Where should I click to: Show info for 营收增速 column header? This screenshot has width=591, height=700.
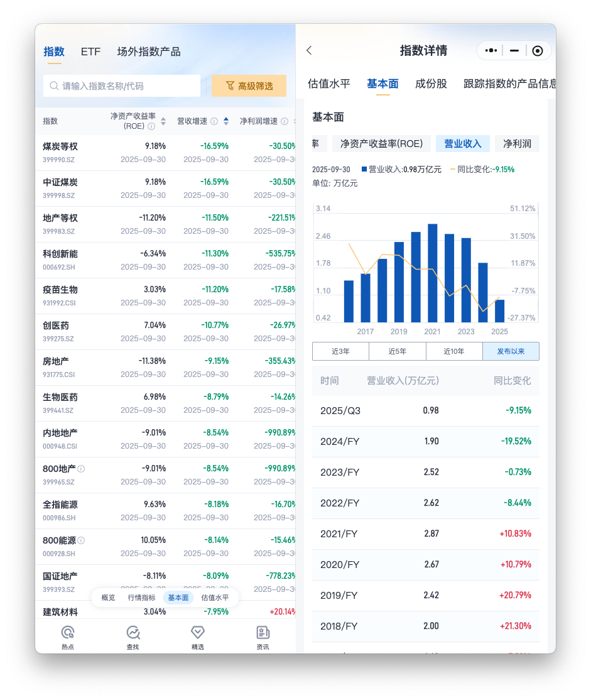coord(214,121)
